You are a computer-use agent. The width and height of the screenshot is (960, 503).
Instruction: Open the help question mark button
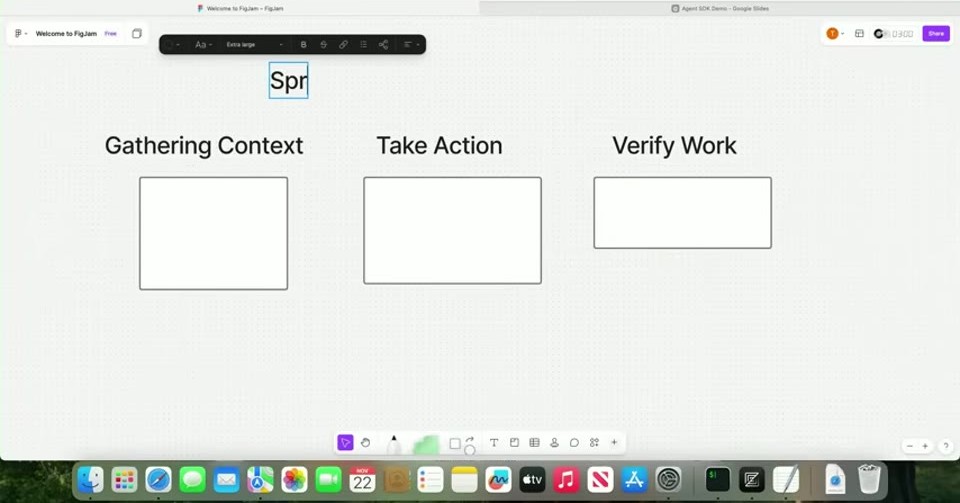[x=945, y=446]
